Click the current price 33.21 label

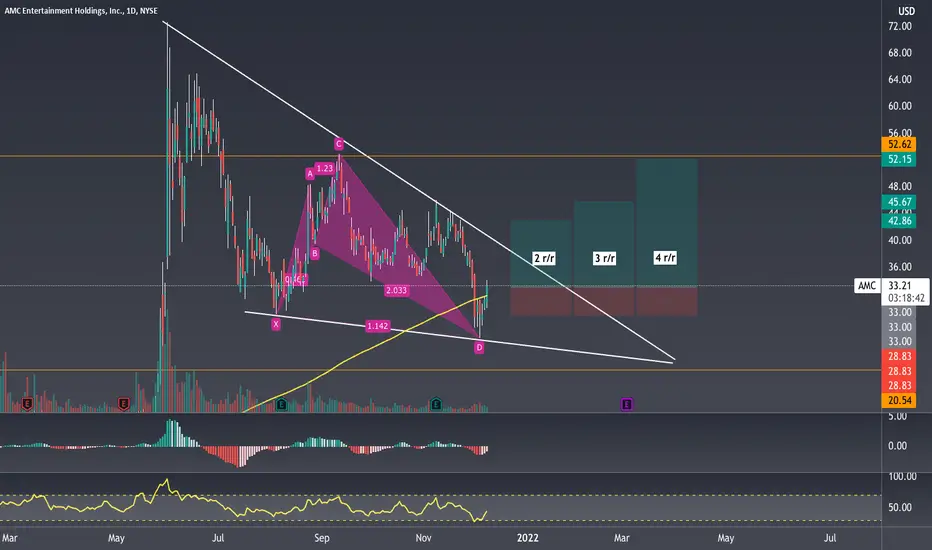coord(900,285)
